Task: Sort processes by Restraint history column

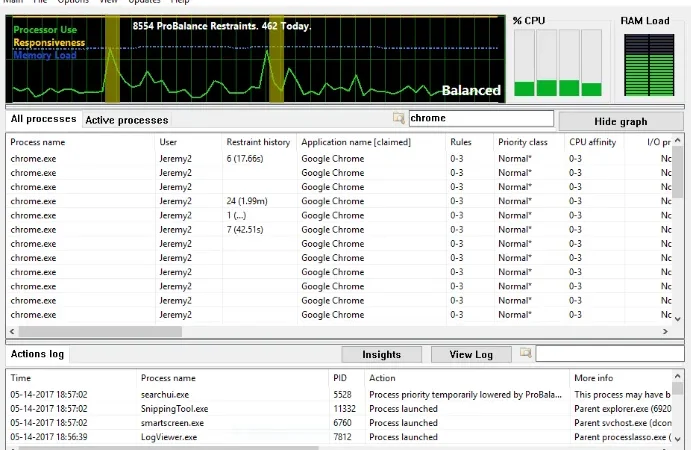Action: tap(259, 142)
